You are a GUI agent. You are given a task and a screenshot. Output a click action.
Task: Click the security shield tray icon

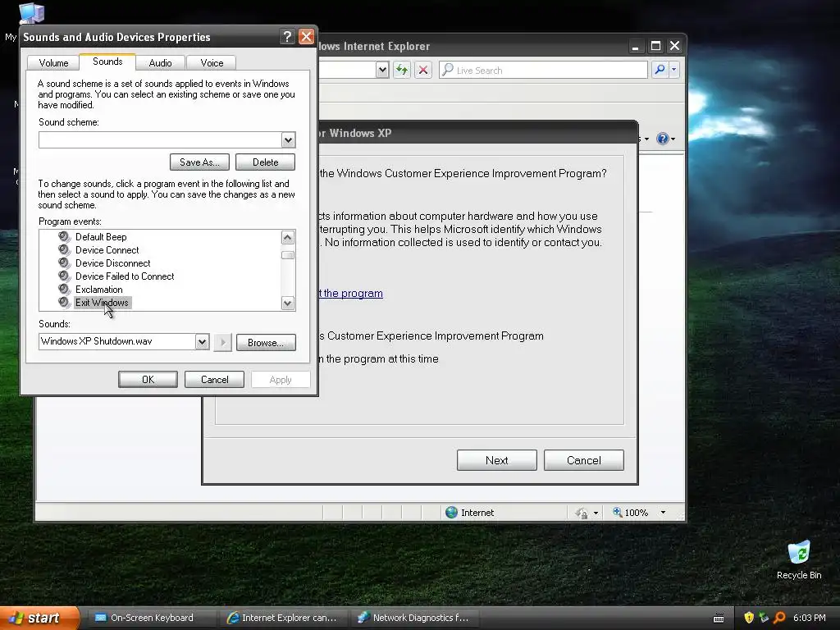coord(749,618)
